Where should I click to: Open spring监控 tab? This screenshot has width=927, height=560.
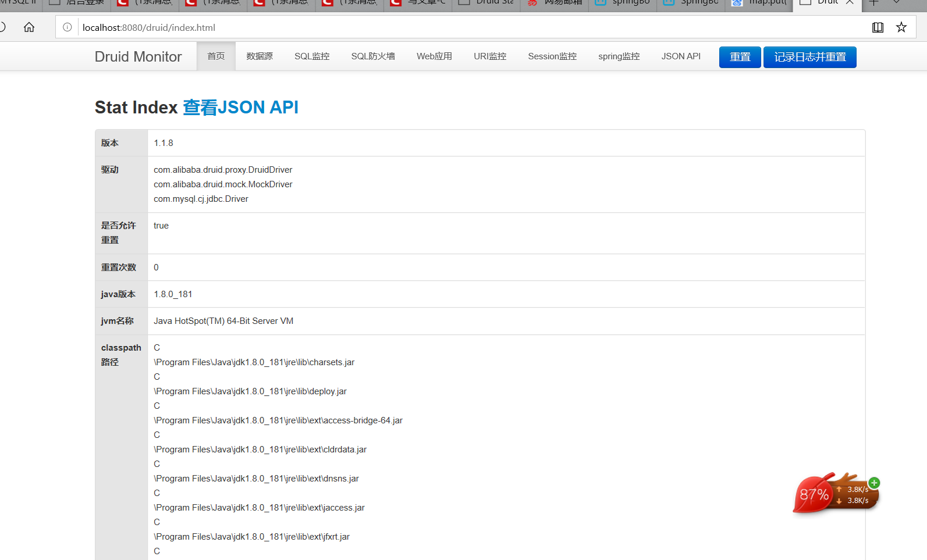(619, 56)
